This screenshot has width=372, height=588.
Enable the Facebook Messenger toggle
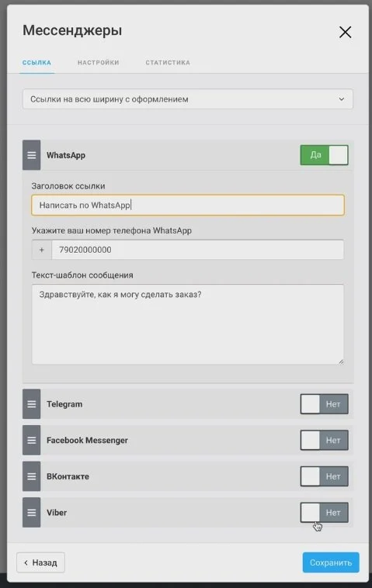(324, 440)
